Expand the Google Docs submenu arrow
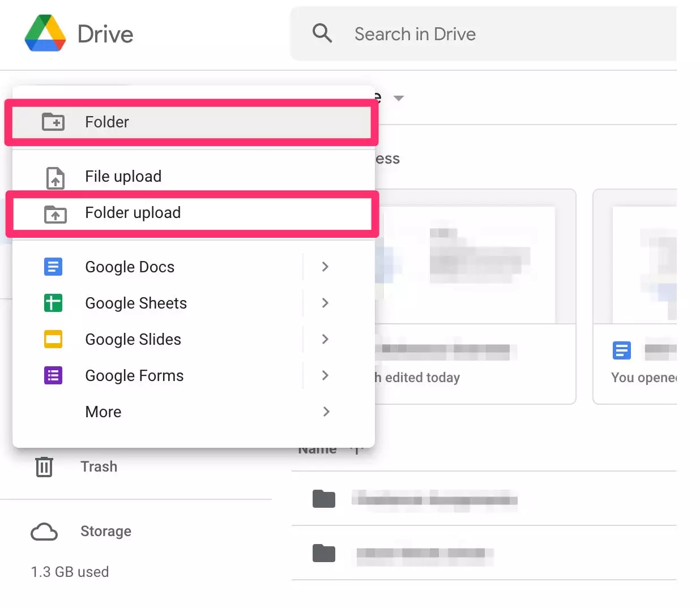 coord(325,267)
